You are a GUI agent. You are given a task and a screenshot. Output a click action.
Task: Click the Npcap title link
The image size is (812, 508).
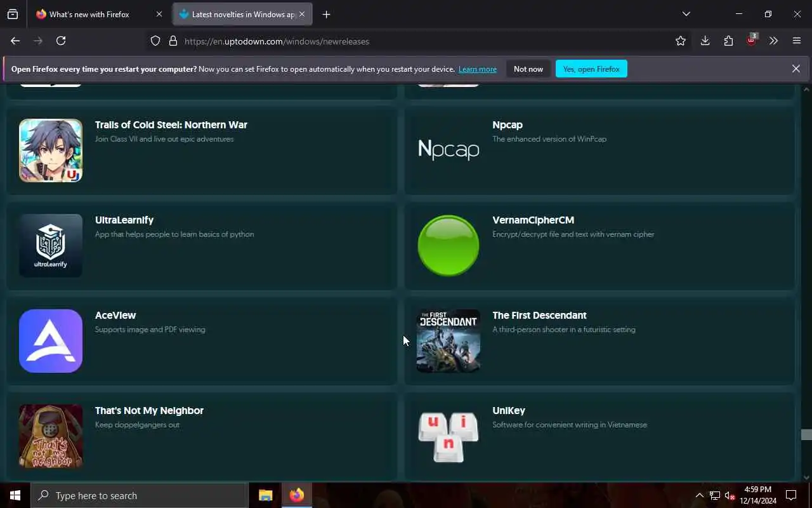tap(507, 125)
